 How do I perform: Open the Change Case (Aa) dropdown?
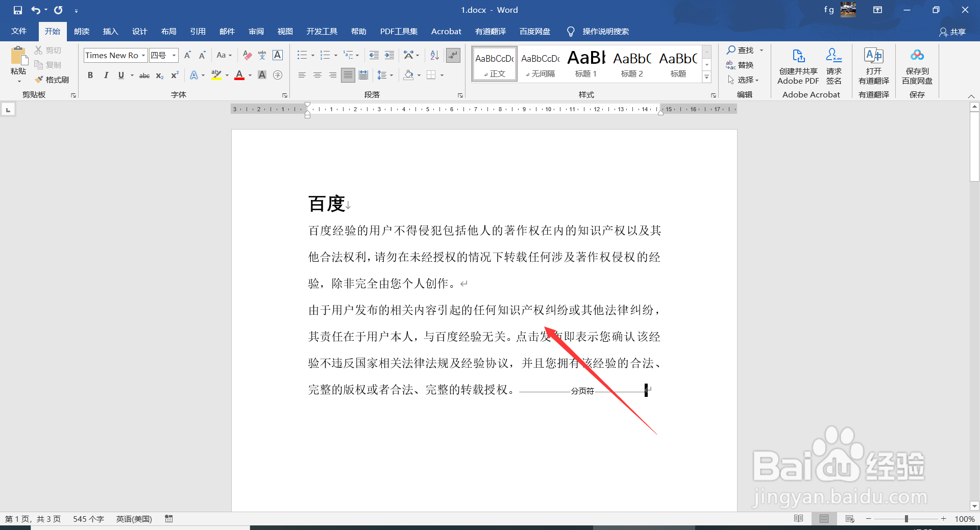pyautogui.click(x=224, y=55)
